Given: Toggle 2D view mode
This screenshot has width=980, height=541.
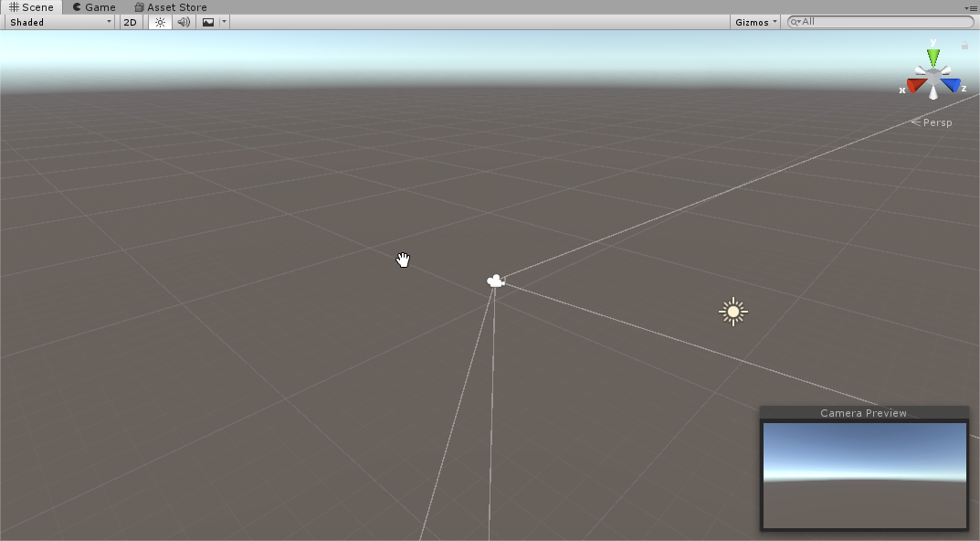Looking at the screenshot, I should (130, 22).
